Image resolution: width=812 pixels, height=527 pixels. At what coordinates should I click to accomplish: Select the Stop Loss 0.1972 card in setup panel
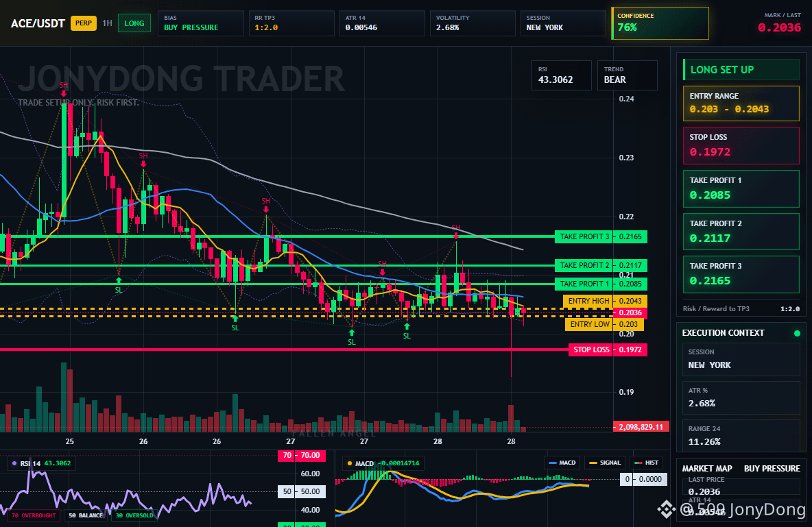tap(741, 145)
